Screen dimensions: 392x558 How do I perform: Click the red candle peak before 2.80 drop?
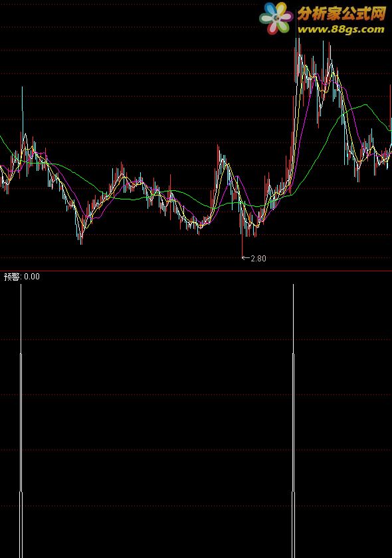pyautogui.click(x=218, y=160)
